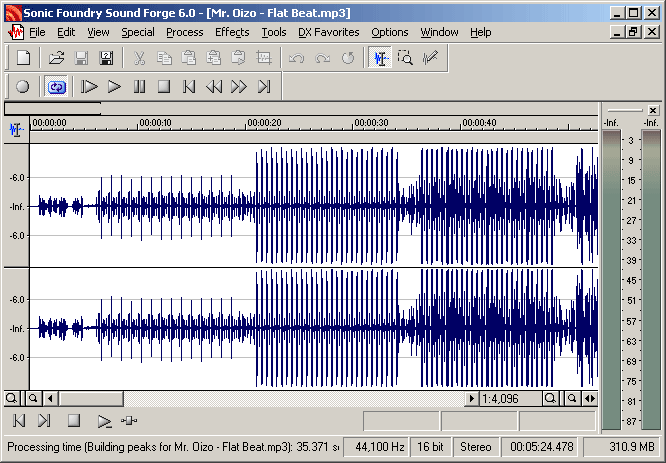Screen dimensions: 666x463
Task: Close the play meters panel
Action: tap(653, 110)
